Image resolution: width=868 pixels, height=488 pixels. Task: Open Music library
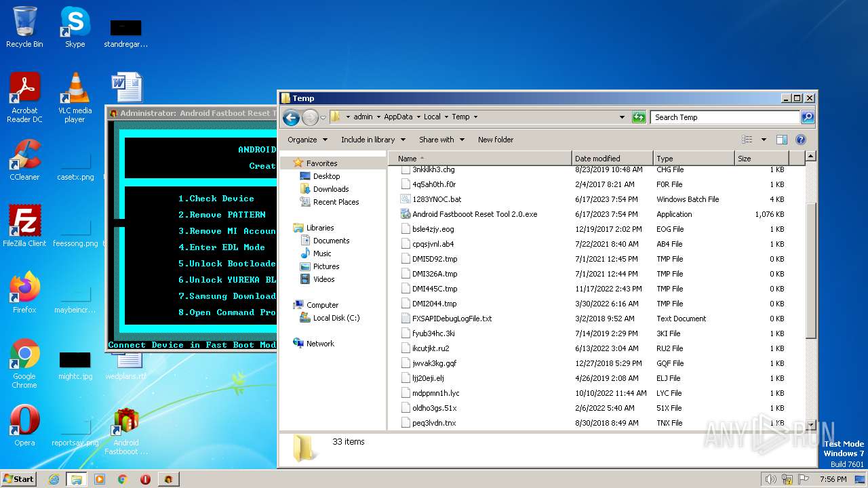click(321, 253)
